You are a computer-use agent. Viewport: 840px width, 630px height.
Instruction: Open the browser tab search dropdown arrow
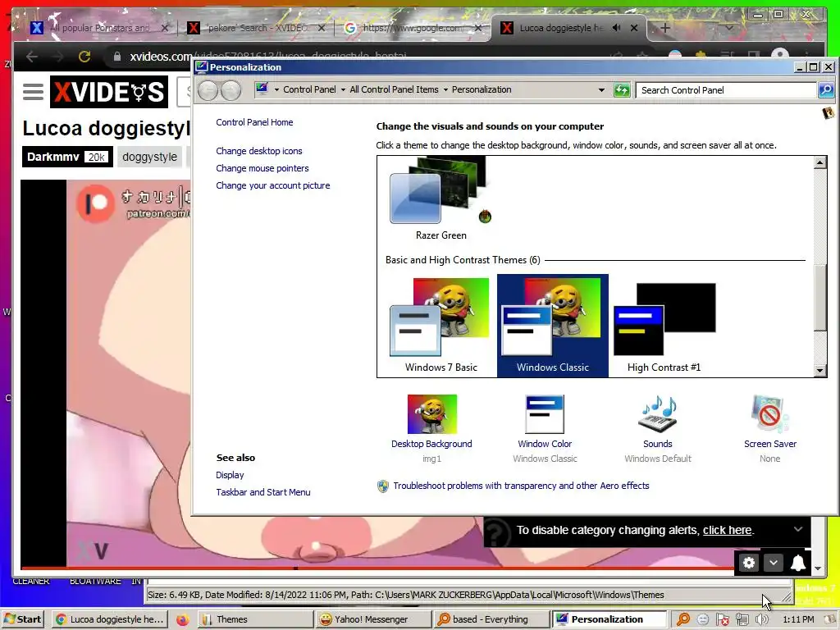point(729,27)
